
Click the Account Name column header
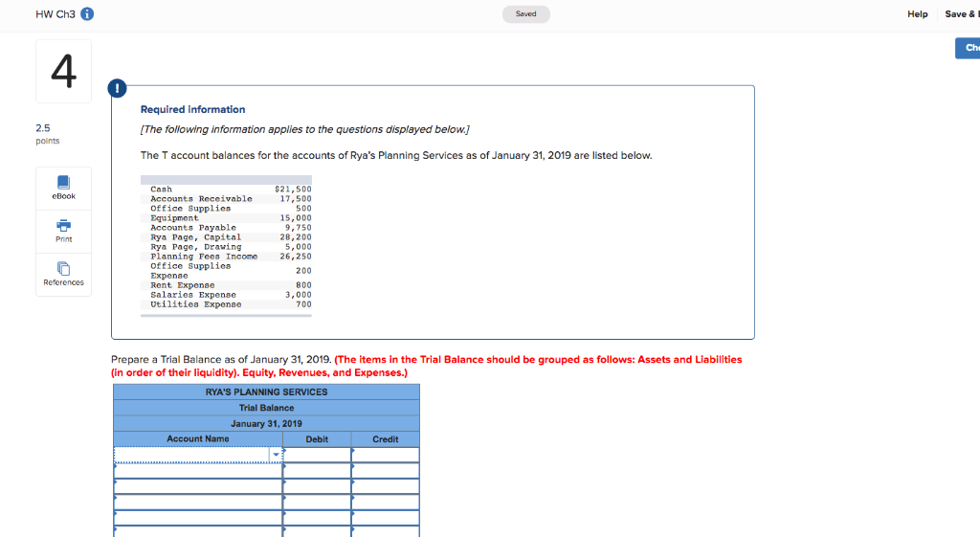pos(198,438)
